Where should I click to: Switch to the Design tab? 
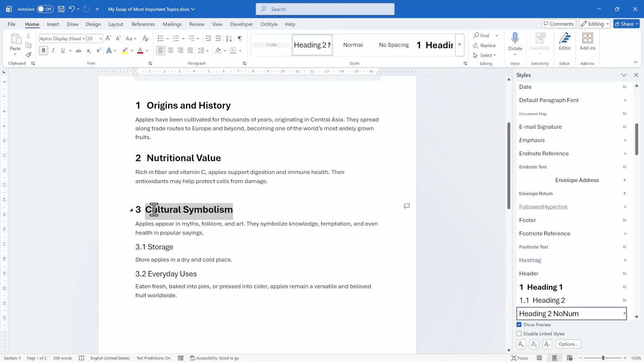[x=93, y=24]
